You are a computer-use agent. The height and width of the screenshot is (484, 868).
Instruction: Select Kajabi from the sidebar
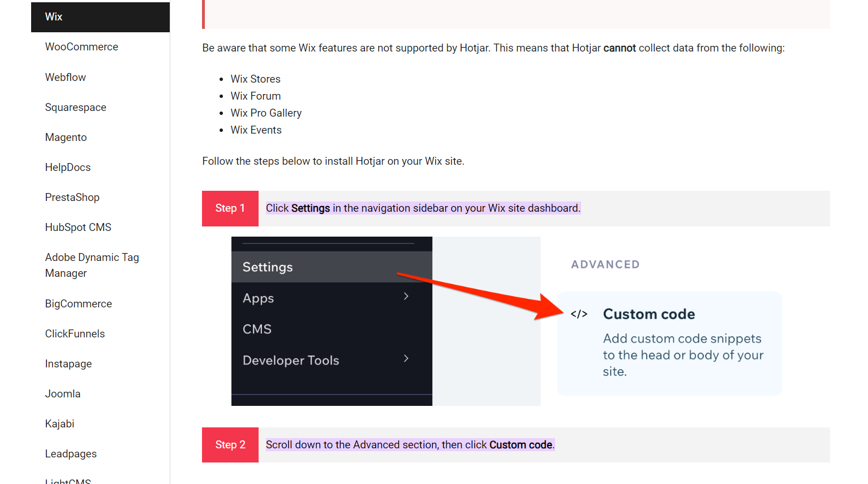[x=59, y=423]
